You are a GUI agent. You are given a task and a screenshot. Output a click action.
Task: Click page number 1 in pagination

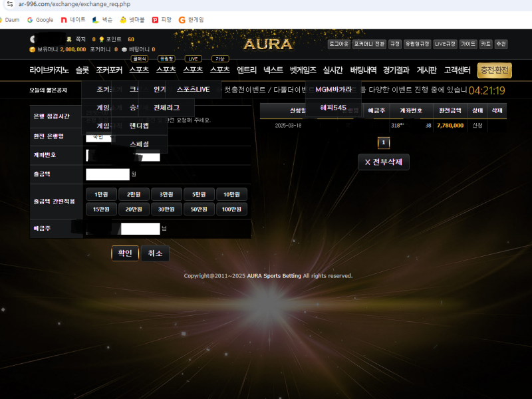[384, 142]
